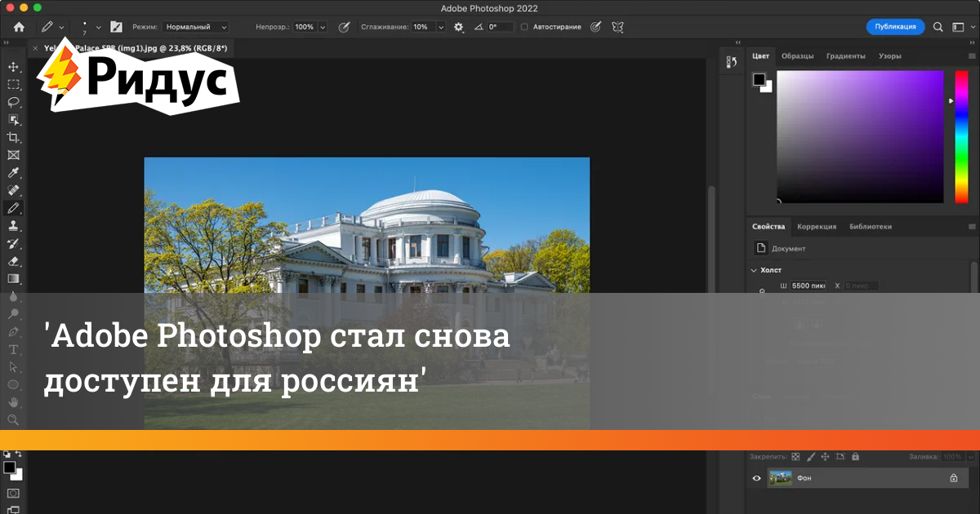Select the Frame tool
Image resolution: width=980 pixels, height=514 pixels.
pyautogui.click(x=13, y=155)
